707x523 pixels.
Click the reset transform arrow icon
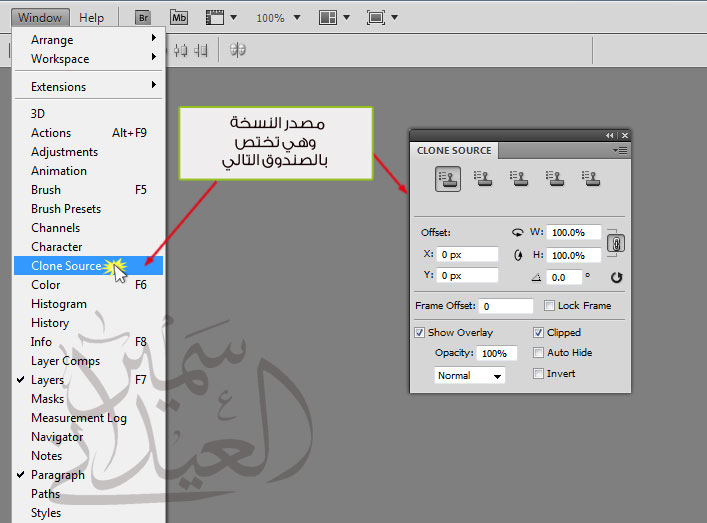tap(616, 278)
